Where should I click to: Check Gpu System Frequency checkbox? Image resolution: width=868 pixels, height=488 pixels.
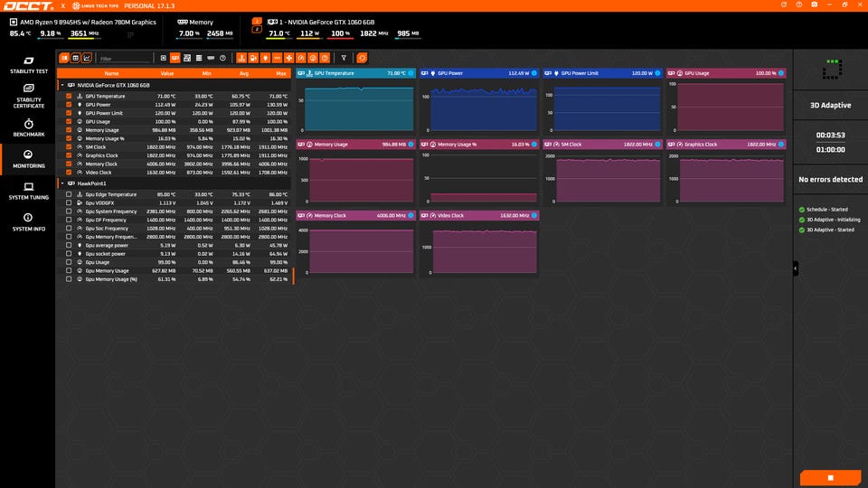click(x=69, y=211)
